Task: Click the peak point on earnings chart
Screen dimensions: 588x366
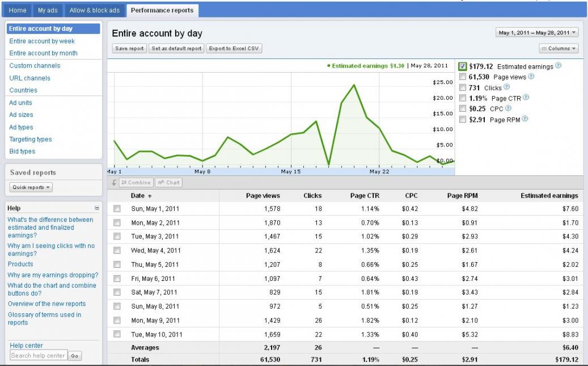Action: tap(354, 85)
